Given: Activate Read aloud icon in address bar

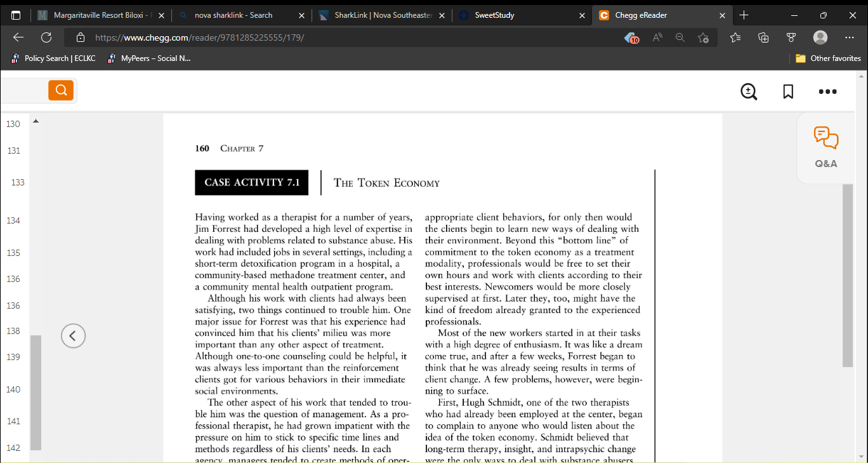Looking at the screenshot, I should click(657, 37).
